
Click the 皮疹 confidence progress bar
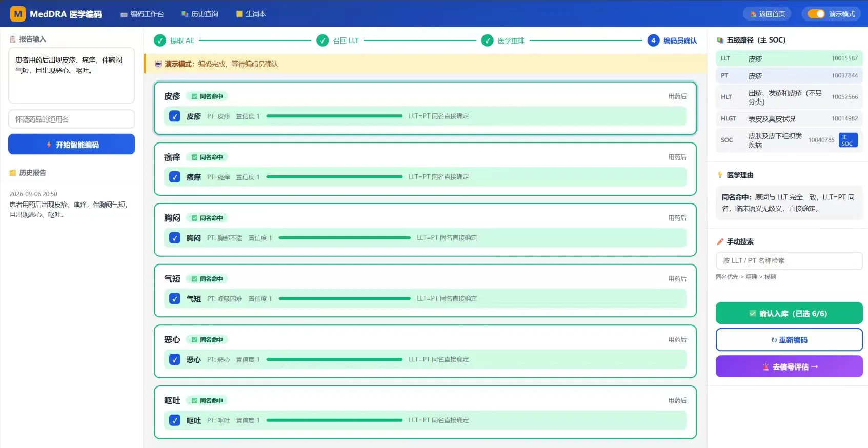click(334, 116)
